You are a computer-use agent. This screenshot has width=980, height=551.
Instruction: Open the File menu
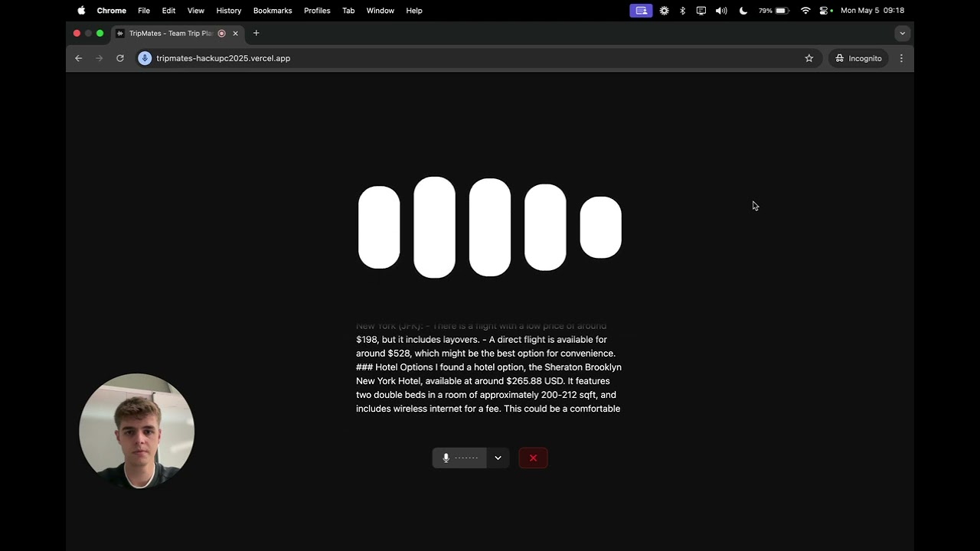[144, 11]
